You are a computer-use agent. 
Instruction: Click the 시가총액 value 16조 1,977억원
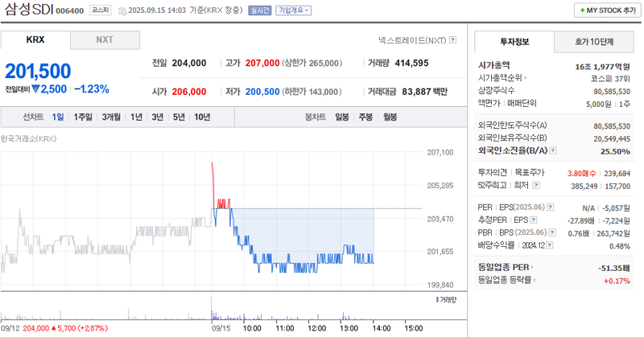click(x=602, y=67)
